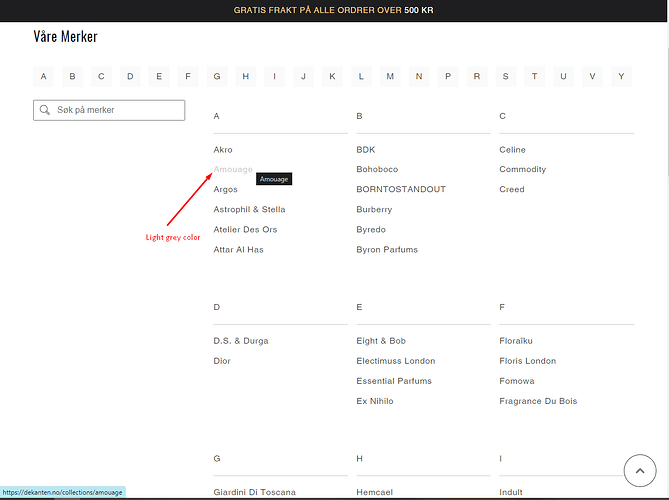This screenshot has height=500, width=669.
Task: Open the Eight & Bob brand link
Action: (x=381, y=341)
